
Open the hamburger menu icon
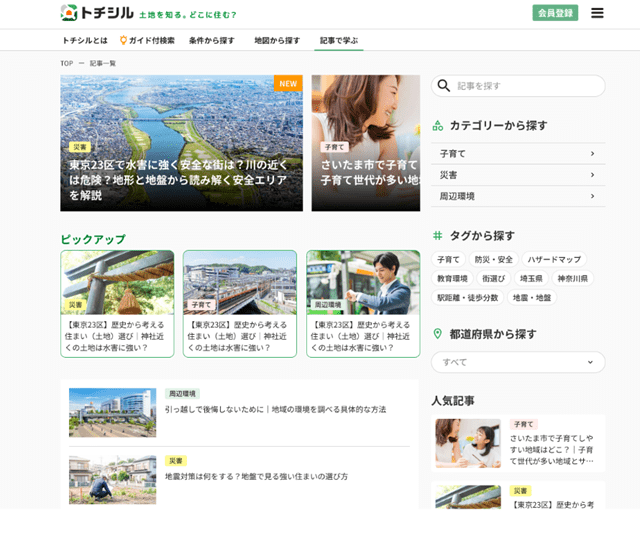597,13
